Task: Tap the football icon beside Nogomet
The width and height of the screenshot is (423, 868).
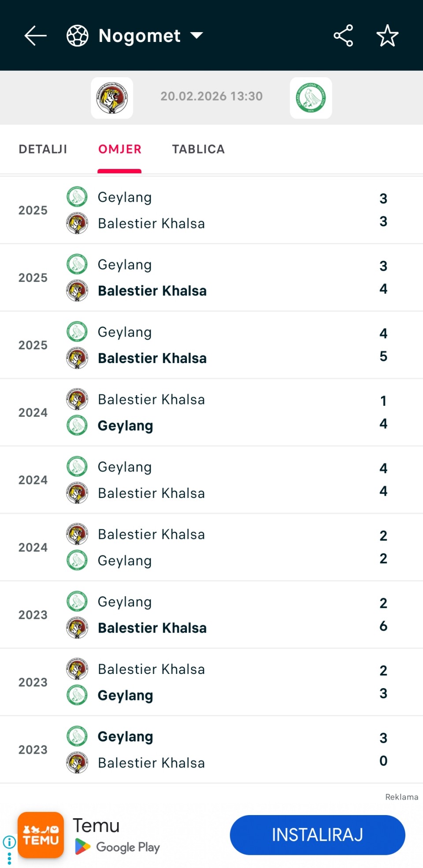Action: click(x=78, y=36)
